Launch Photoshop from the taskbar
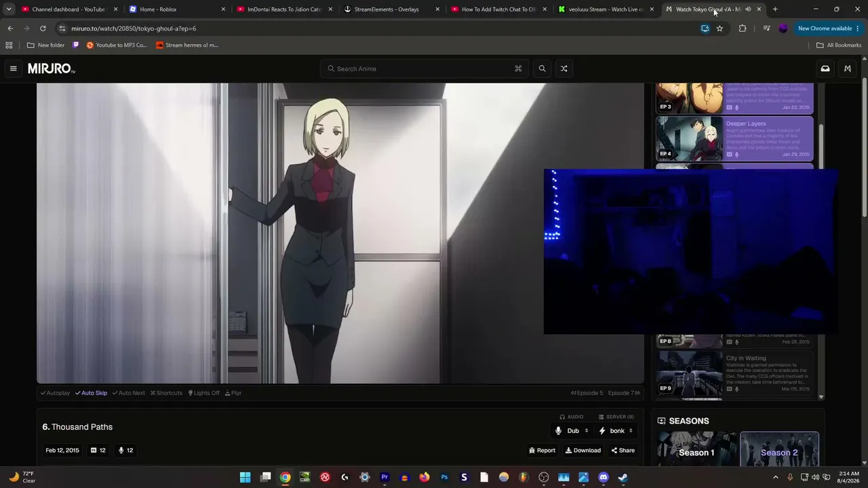This screenshot has height=488, width=868. pos(444,477)
